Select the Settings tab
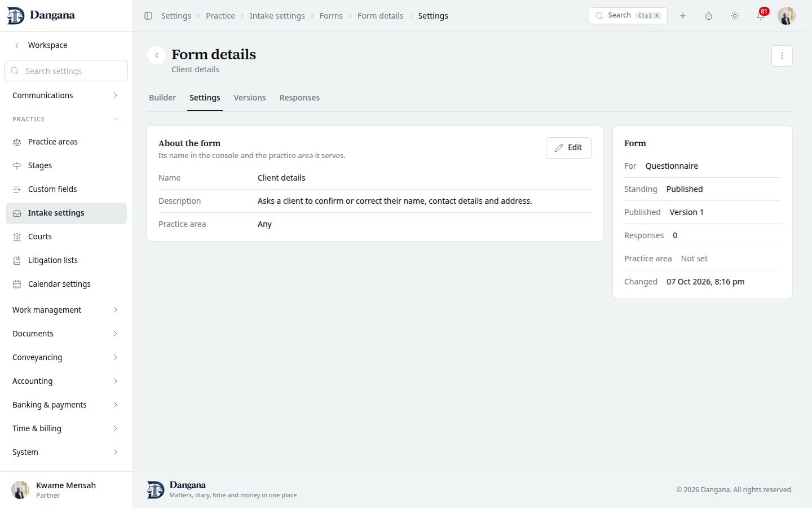Screen dimensions: 812x508 205,98
